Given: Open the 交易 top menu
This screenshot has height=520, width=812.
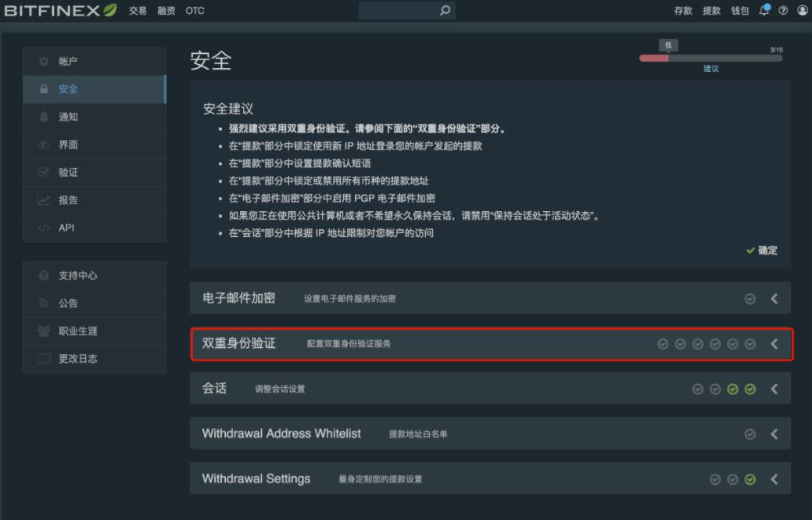Looking at the screenshot, I should (x=138, y=10).
